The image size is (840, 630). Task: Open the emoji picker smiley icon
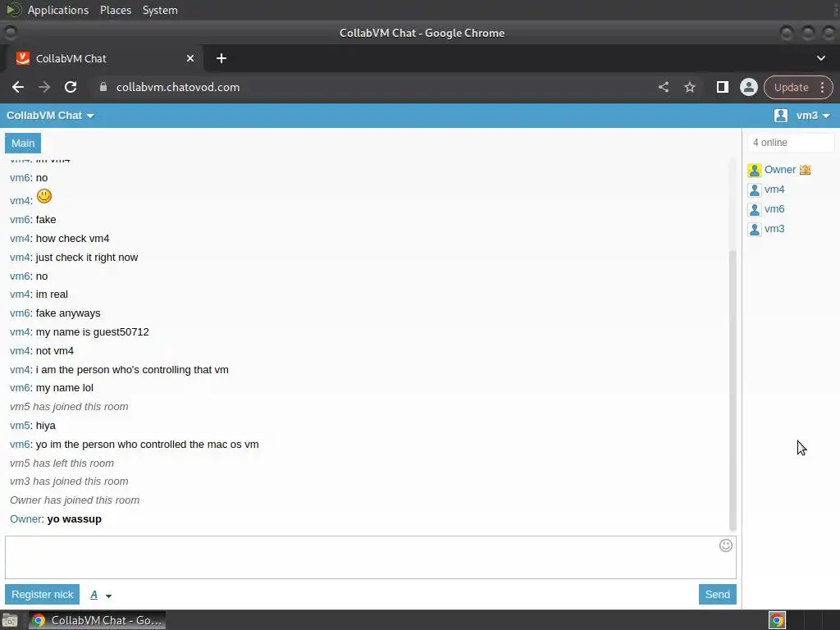click(x=725, y=546)
